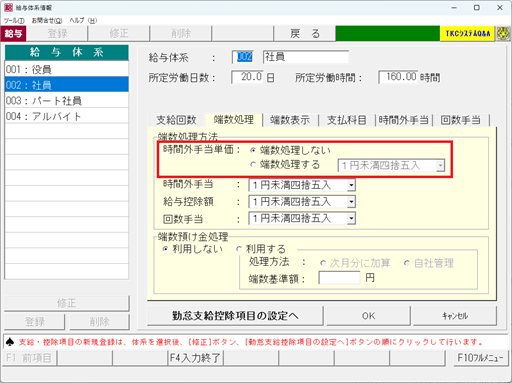The height and width of the screenshot is (383, 512).
Task: Click the 修正 toolbar button at top
Action: click(x=119, y=34)
